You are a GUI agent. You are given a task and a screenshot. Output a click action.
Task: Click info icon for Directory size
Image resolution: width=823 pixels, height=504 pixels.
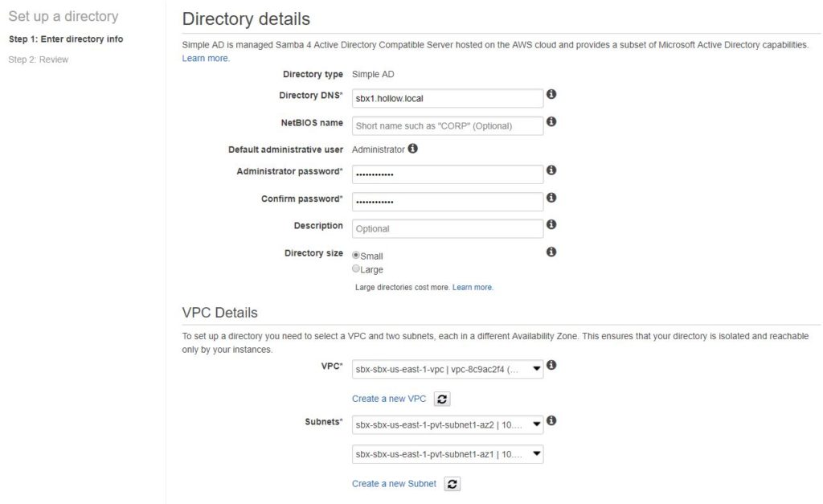click(x=551, y=252)
